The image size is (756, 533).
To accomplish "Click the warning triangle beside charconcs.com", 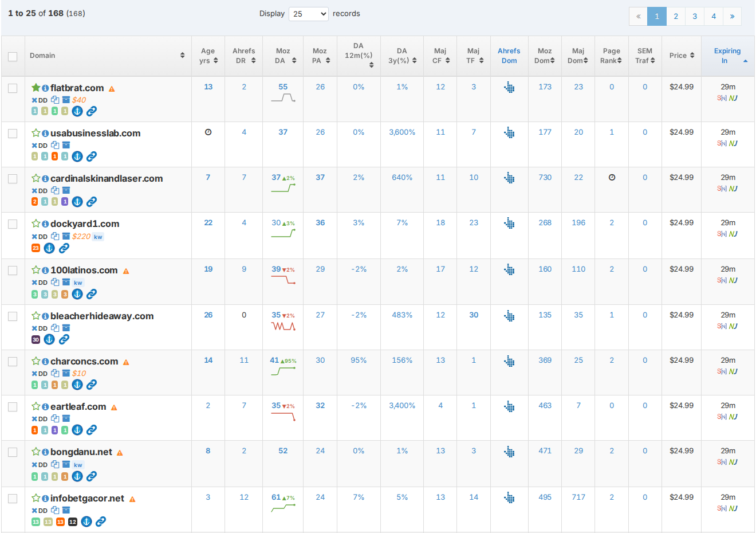I will pyautogui.click(x=126, y=362).
